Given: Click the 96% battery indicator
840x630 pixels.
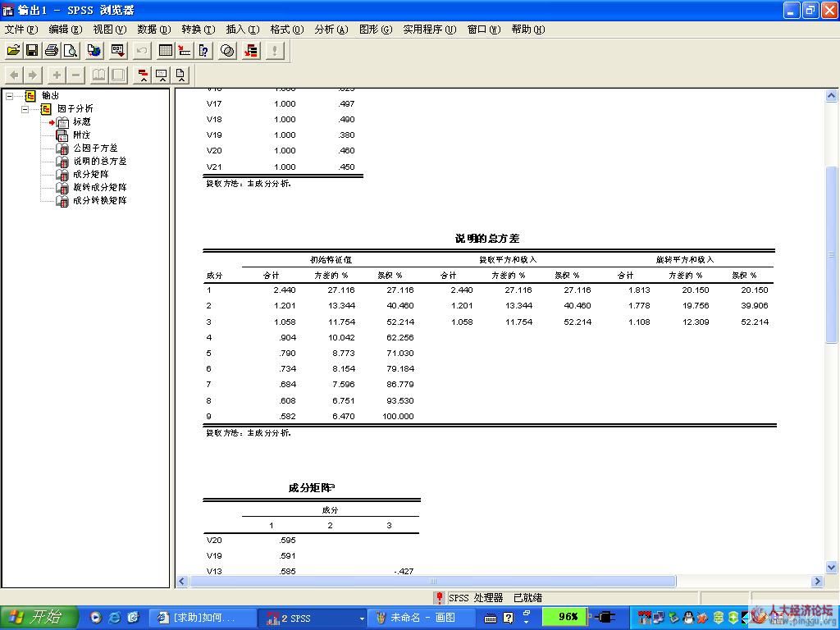Looking at the screenshot, I should pyautogui.click(x=564, y=617).
